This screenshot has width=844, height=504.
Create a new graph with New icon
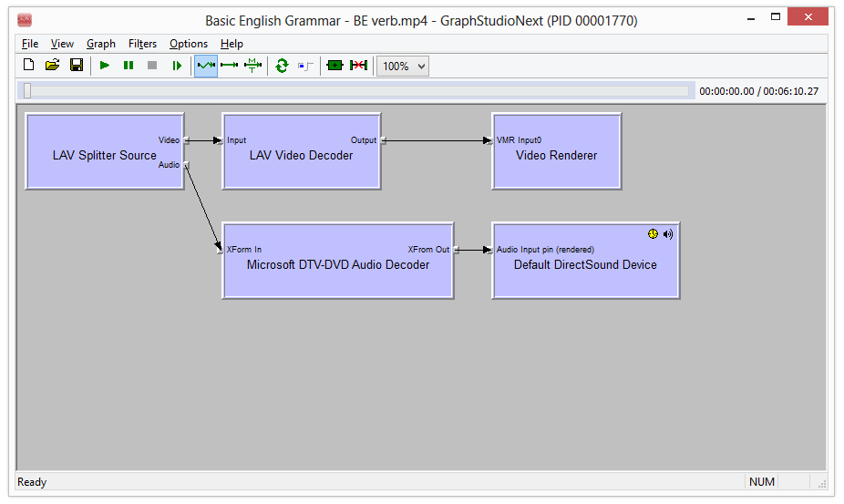tap(28, 66)
